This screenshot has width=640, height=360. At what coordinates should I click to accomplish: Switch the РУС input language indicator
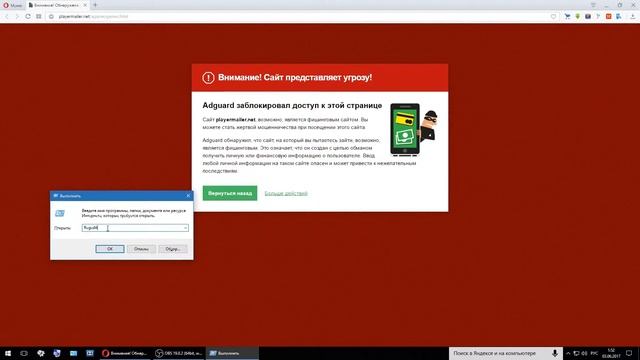(x=594, y=353)
